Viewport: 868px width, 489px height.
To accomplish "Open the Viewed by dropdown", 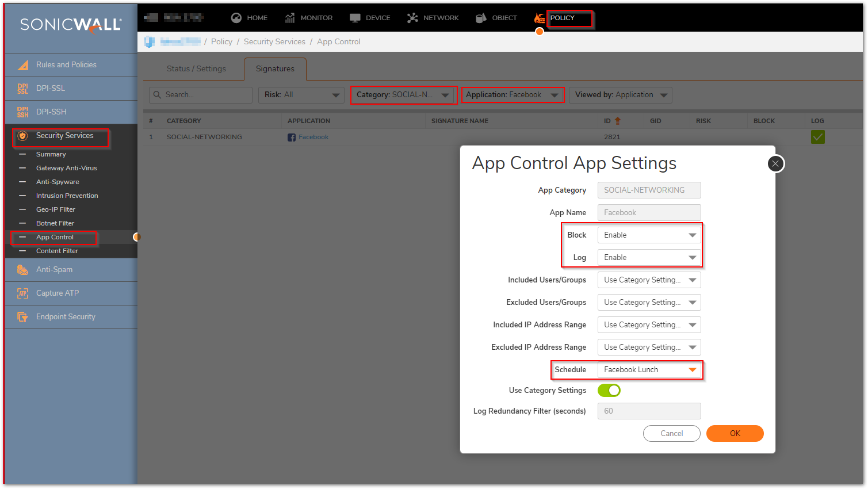I will coord(621,95).
